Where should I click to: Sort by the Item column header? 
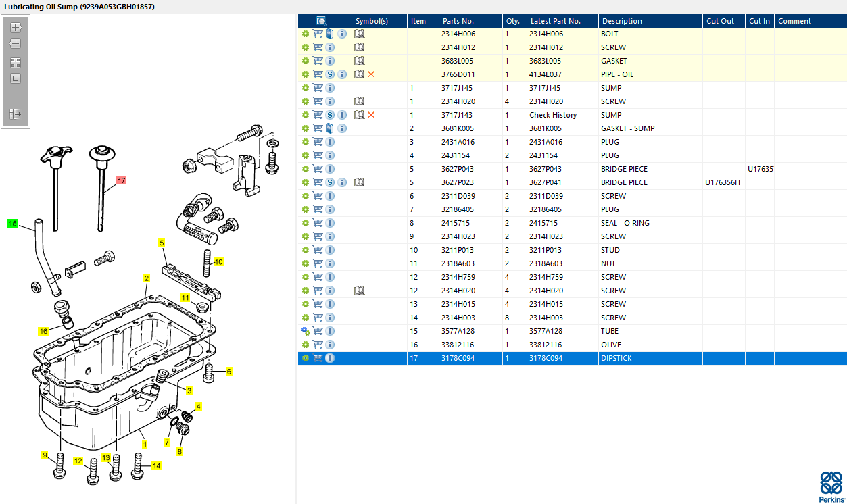(422, 21)
